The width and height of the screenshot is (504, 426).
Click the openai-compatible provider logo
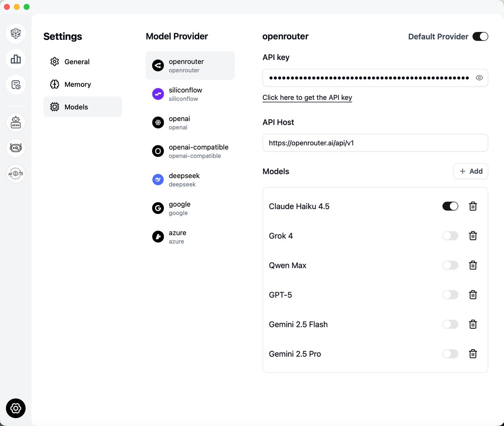tap(158, 151)
